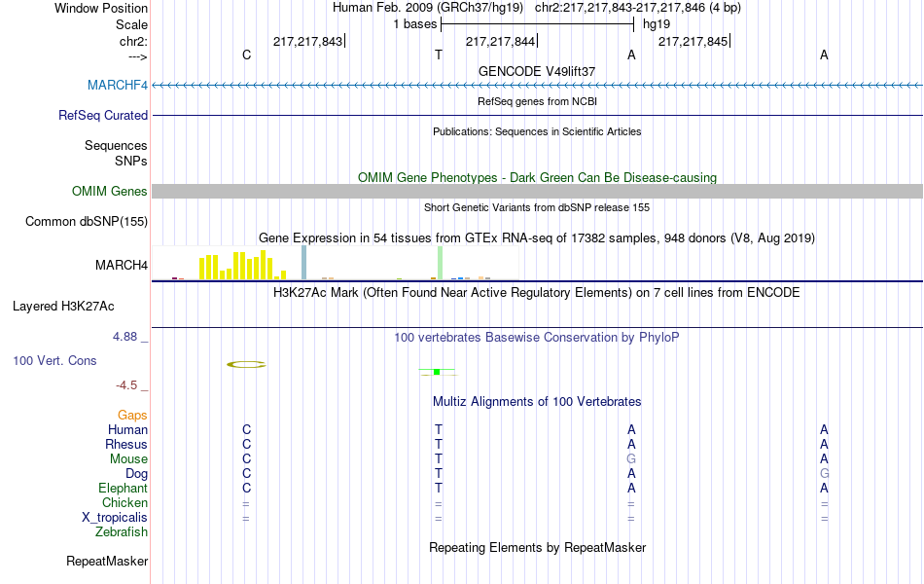924x584 pixels.
Task: Click the chr2: ruler label
Action: point(134,41)
